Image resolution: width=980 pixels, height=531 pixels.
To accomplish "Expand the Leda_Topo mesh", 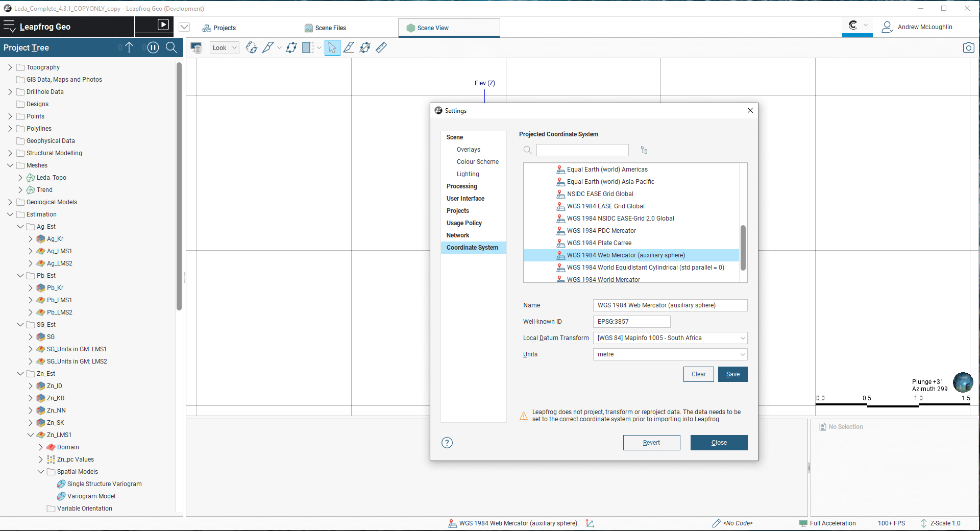I will [x=20, y=178].
